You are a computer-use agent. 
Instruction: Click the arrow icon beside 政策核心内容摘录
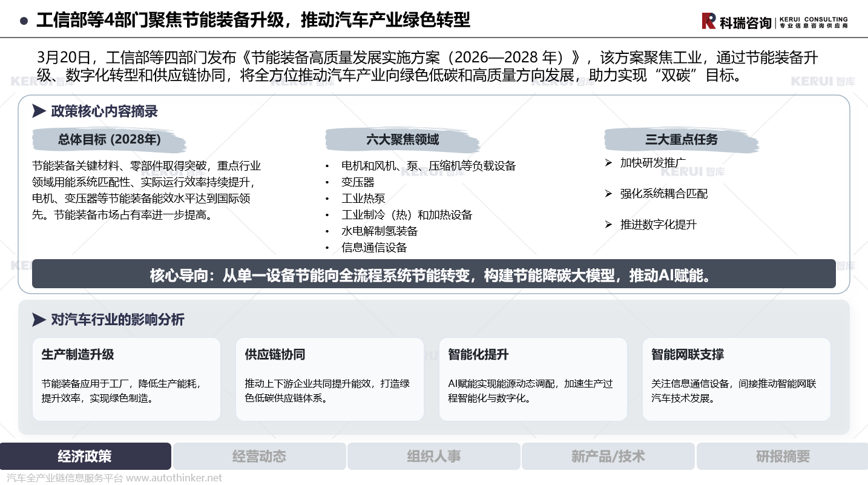point(39,111)
